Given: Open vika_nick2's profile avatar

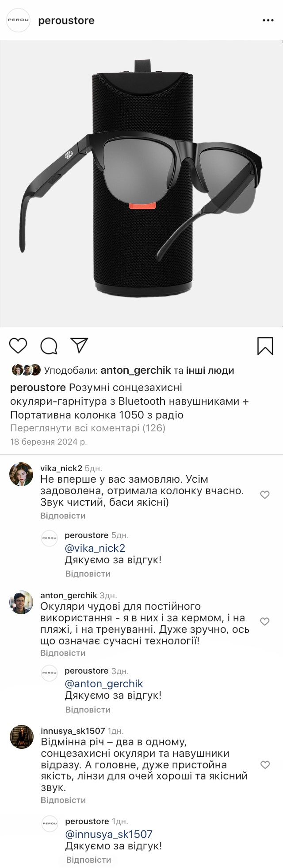Looking at the screenshot, I should [x=21, y=474].
